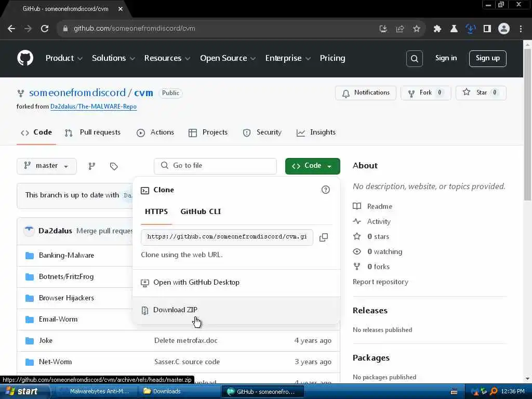Click the share page icon in address bar

pos(400,29)
